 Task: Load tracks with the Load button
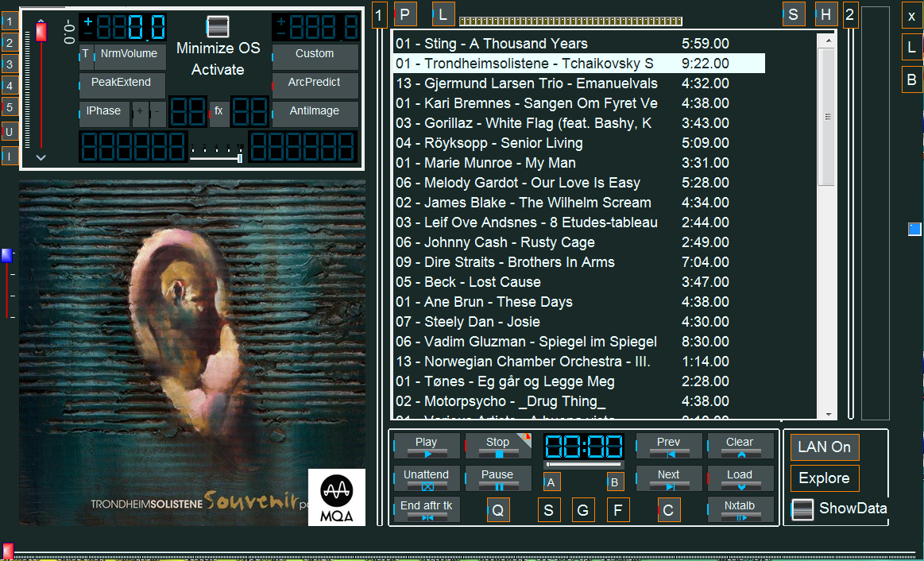click(740, 478)
